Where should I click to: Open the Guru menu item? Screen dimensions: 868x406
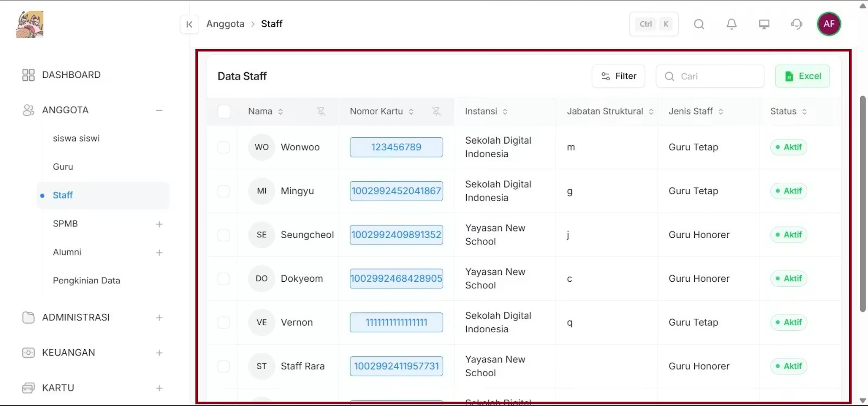(x=63, y=167)
